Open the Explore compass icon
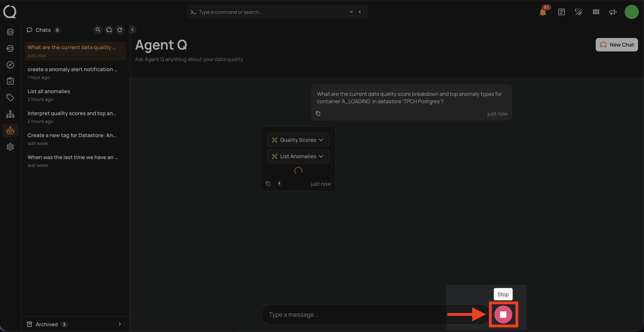Screen dimensions: 644x332 click(x=10, y=65)
